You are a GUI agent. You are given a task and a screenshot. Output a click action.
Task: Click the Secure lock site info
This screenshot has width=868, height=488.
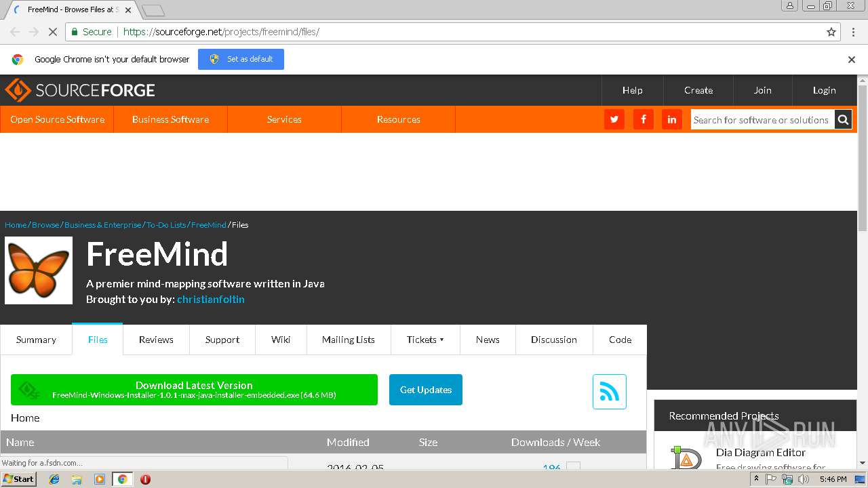(92, 32)
